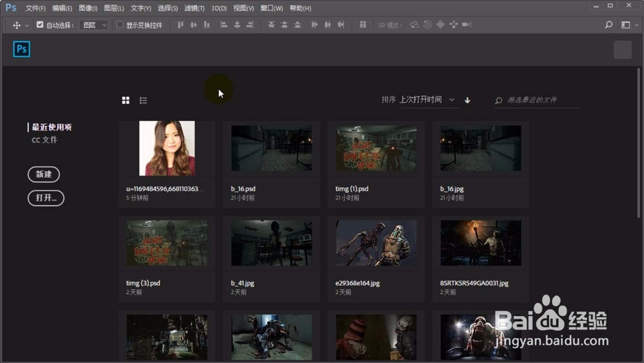Open the b_16.jpg thumbnail

coord(481,148)
